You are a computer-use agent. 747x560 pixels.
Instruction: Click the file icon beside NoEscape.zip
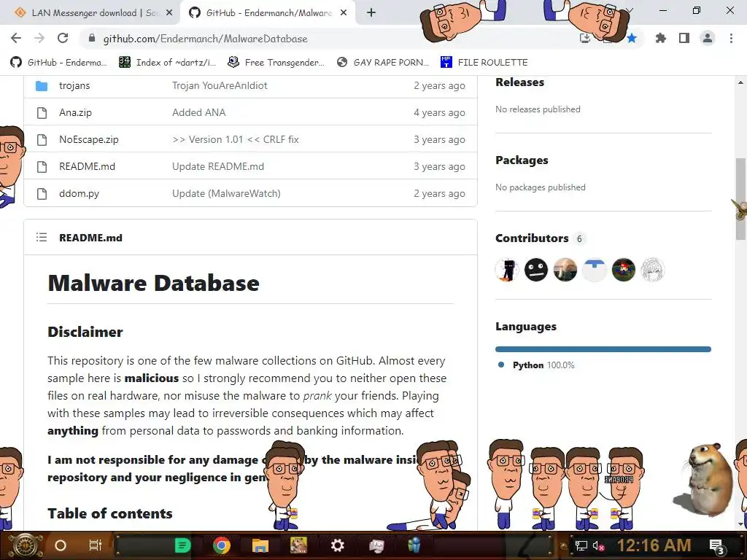tap(42, 139)
